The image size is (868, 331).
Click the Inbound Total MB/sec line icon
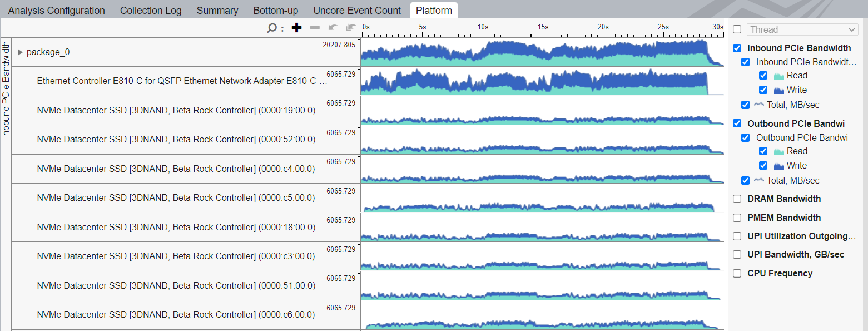[759, 105]
